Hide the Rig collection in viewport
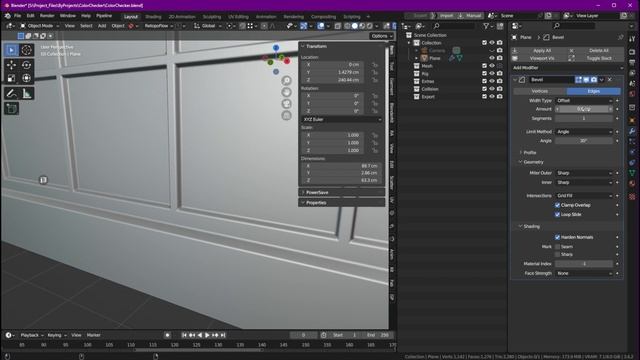640x360 pixels. tap(492, 73)
